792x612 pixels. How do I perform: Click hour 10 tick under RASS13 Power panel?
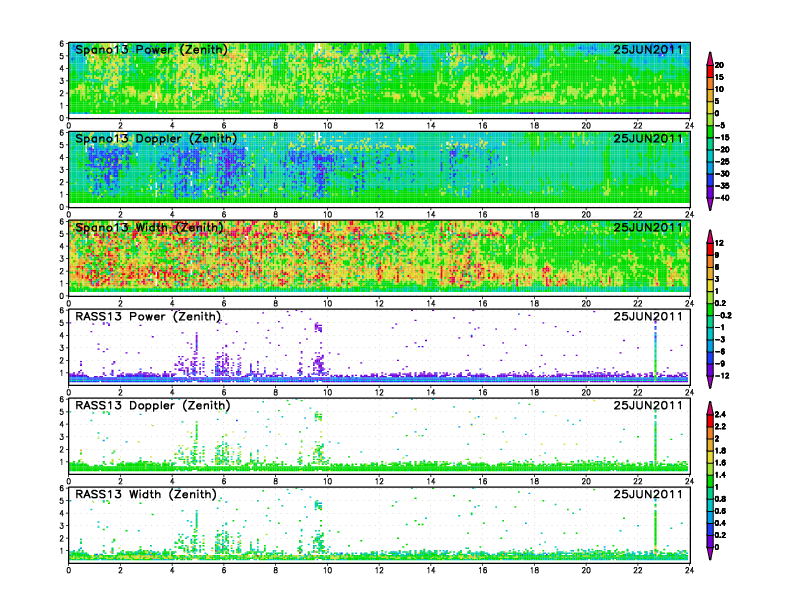tap(327, 392)
